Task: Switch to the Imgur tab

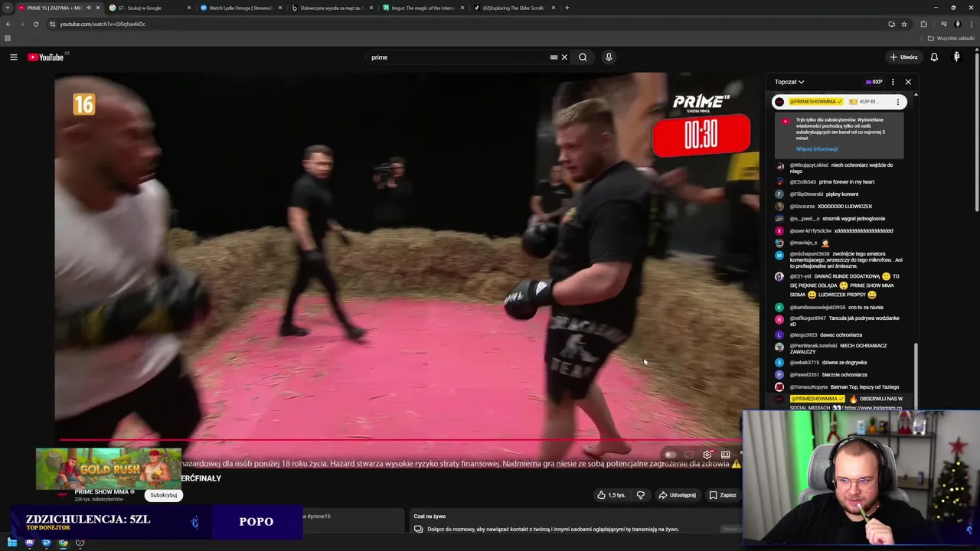Action: coord(423,8)
